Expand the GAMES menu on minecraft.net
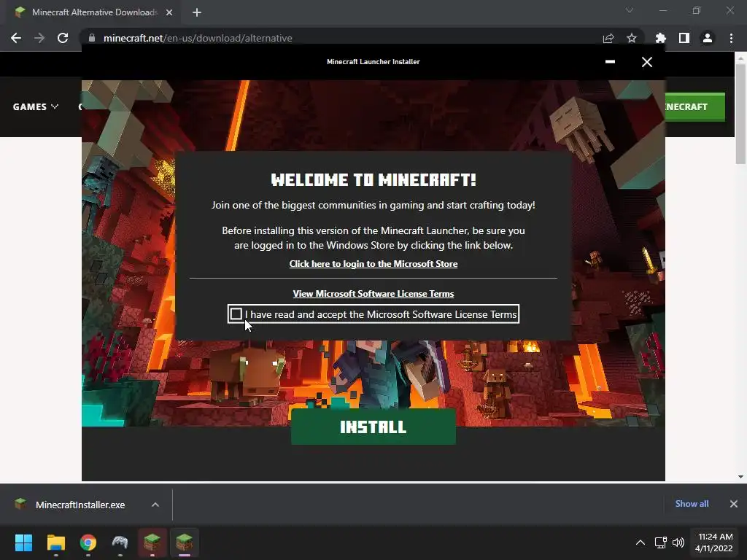This screenshot has height=560, width=747. pos(35,106)
